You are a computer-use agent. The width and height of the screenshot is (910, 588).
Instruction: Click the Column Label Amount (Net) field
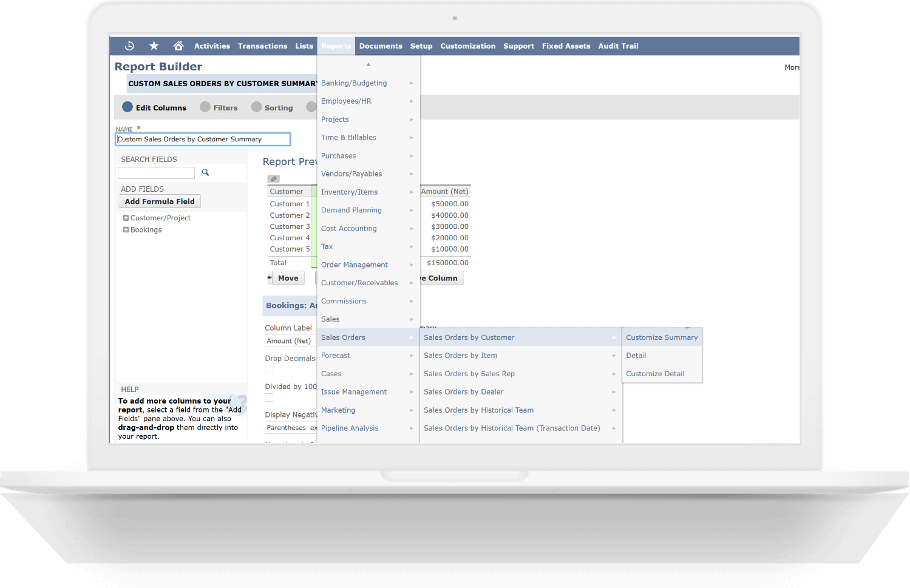291,341
